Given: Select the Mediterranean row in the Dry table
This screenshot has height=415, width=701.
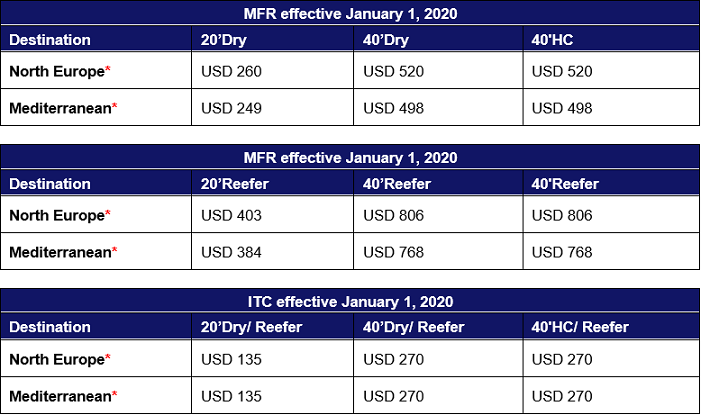Looking at the screenshot, I should pyautogui.click(x=350, y=108).
